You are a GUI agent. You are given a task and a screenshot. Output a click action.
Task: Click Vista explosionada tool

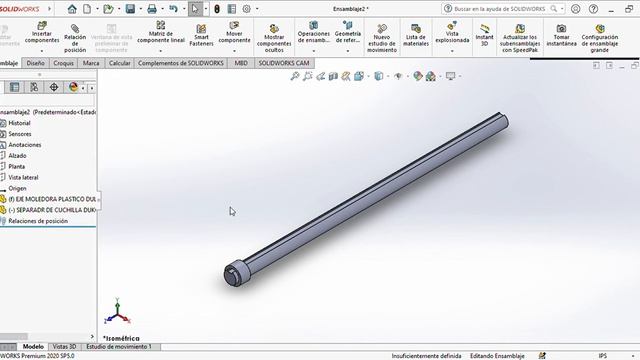[x=452, y=32]
